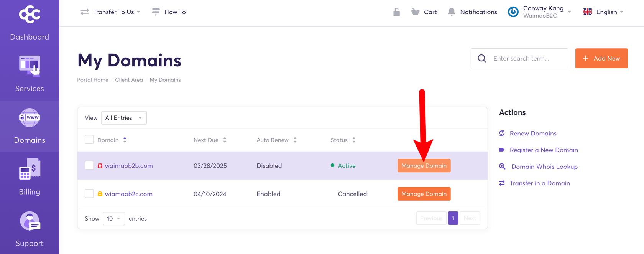This screenshot has width=644, height=254.
Task: Open the Cart basket icon
Action: pyautogui.click(x=415, y=12)
